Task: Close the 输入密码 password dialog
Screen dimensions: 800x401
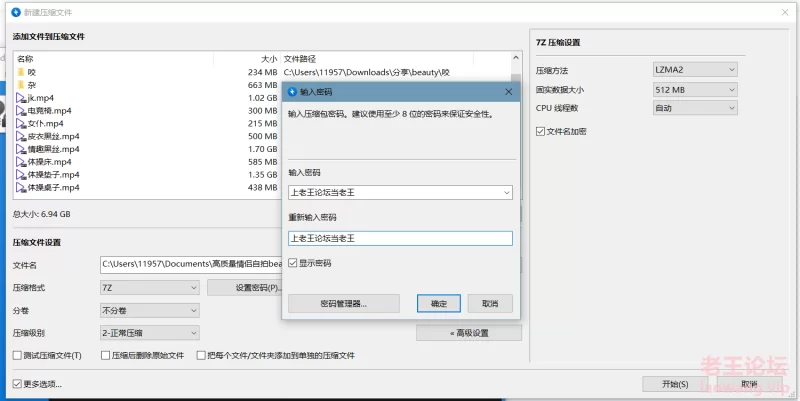Action: (508, 92)
